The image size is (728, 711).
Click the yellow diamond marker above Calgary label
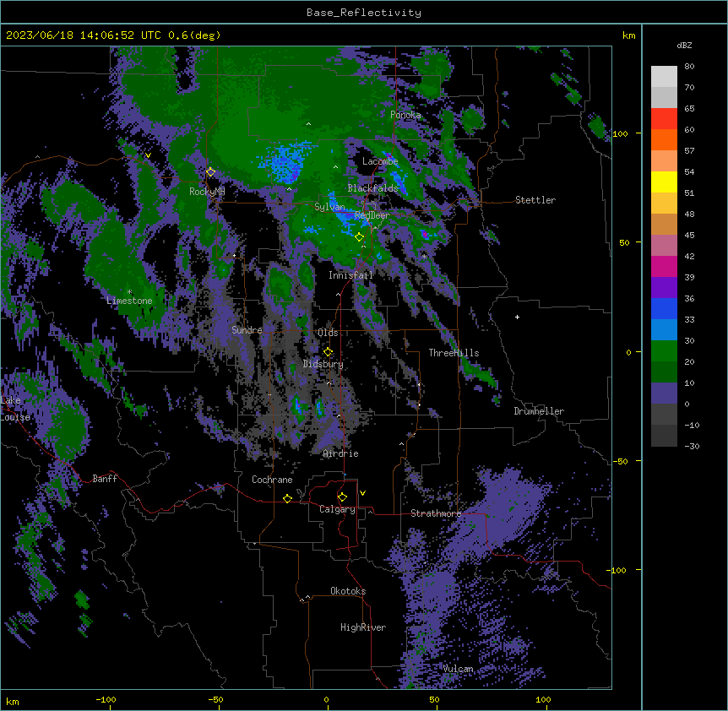[x=342, y=497]
